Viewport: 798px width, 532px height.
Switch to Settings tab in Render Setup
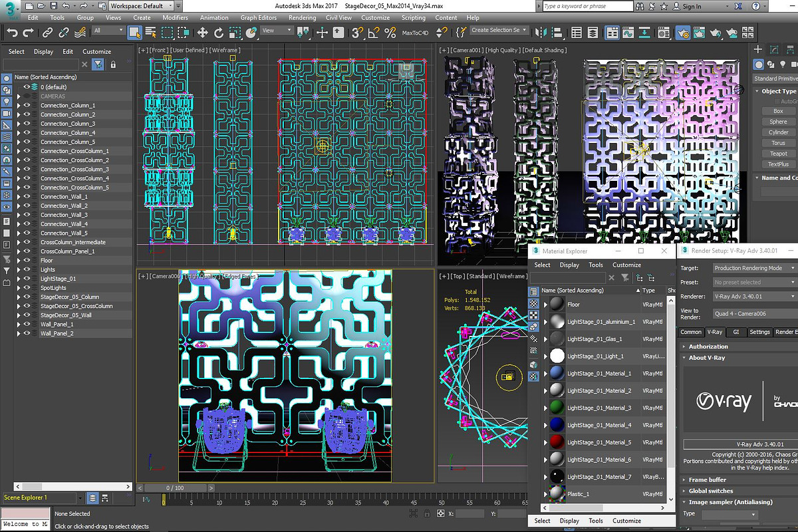759,332
